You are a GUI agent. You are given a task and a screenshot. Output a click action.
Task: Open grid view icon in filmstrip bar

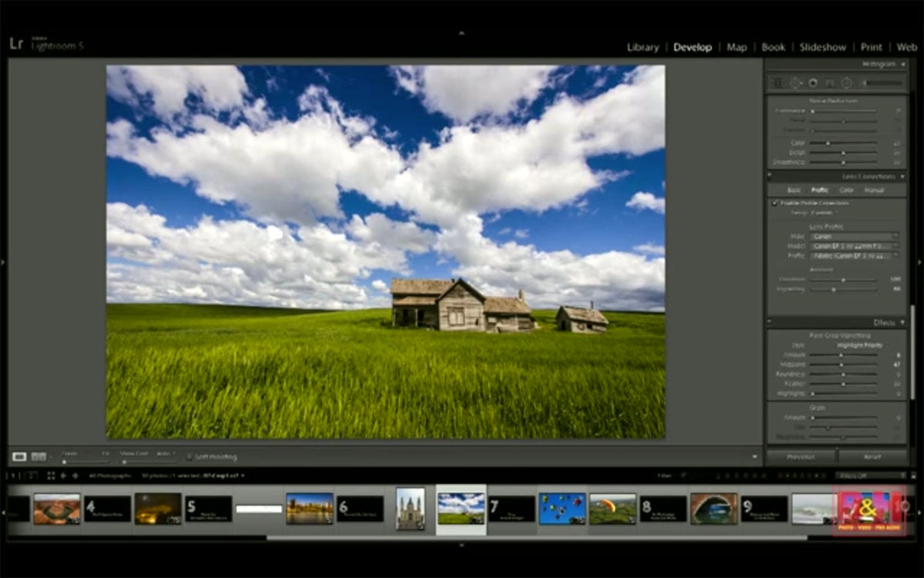(51, 476)
